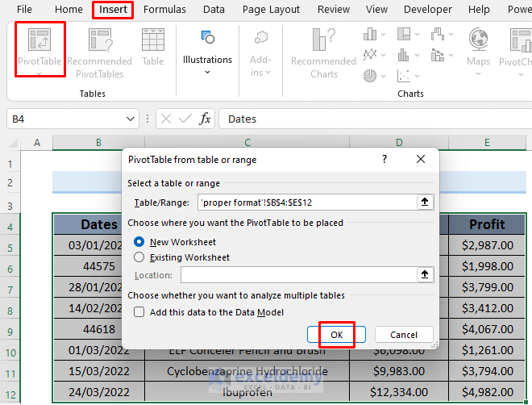Switch to the Formulas tab

click(x=164, y=10)
